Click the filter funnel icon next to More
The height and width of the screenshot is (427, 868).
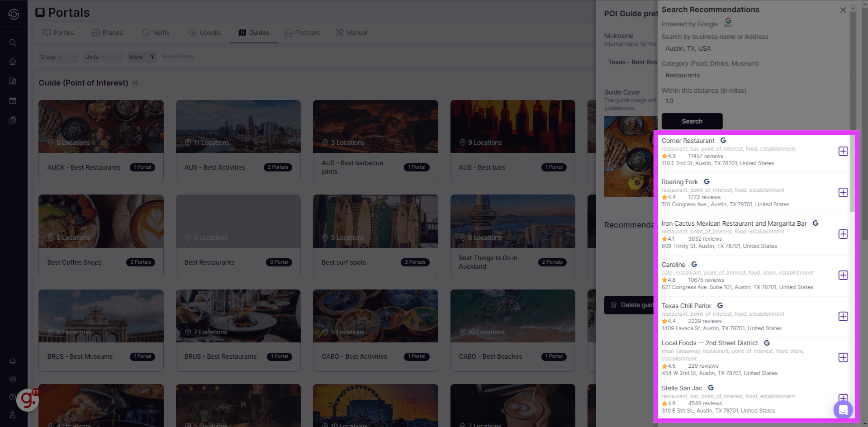[x=152, y=57]
